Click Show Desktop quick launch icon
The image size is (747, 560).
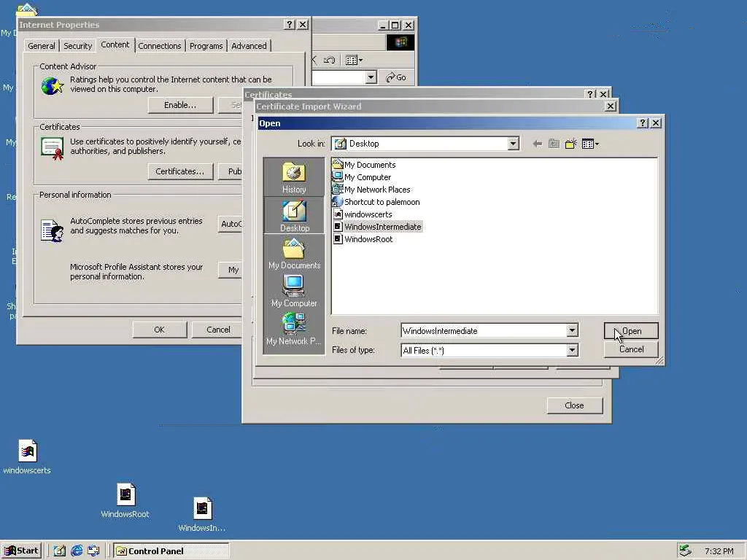[59, 551]
